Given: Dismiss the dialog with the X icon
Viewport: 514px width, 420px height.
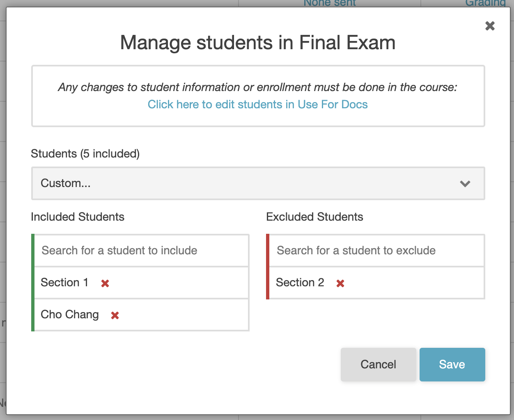Looking at the screenshot, I should point(490,25).
